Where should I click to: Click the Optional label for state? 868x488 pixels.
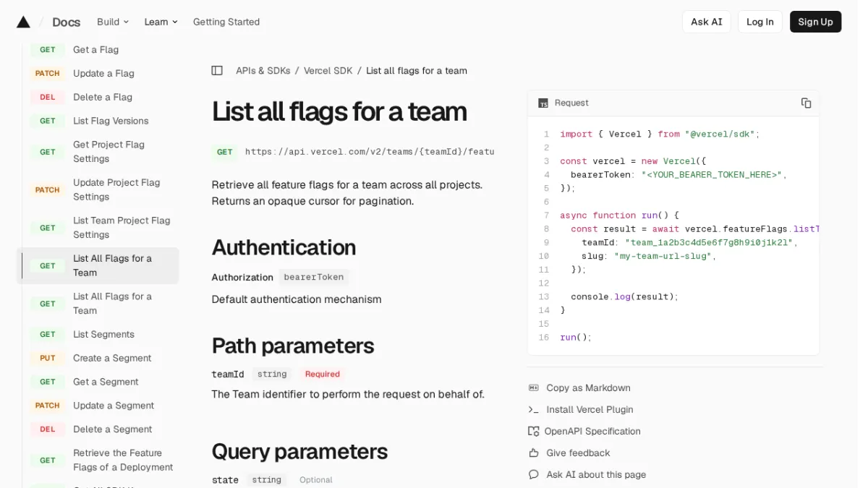[x=316, y=480]
